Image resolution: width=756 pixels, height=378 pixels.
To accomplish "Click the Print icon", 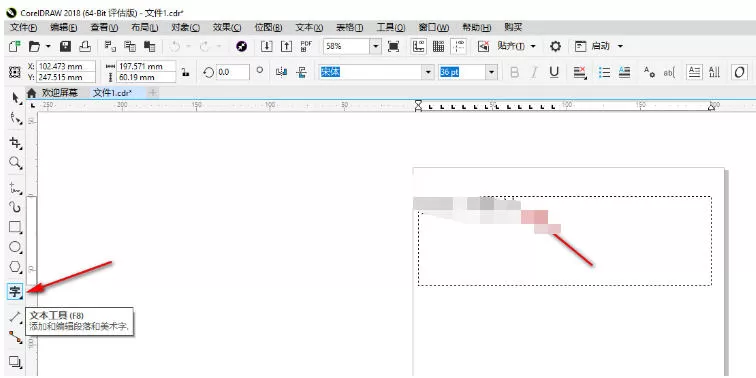I will (85, 46).
